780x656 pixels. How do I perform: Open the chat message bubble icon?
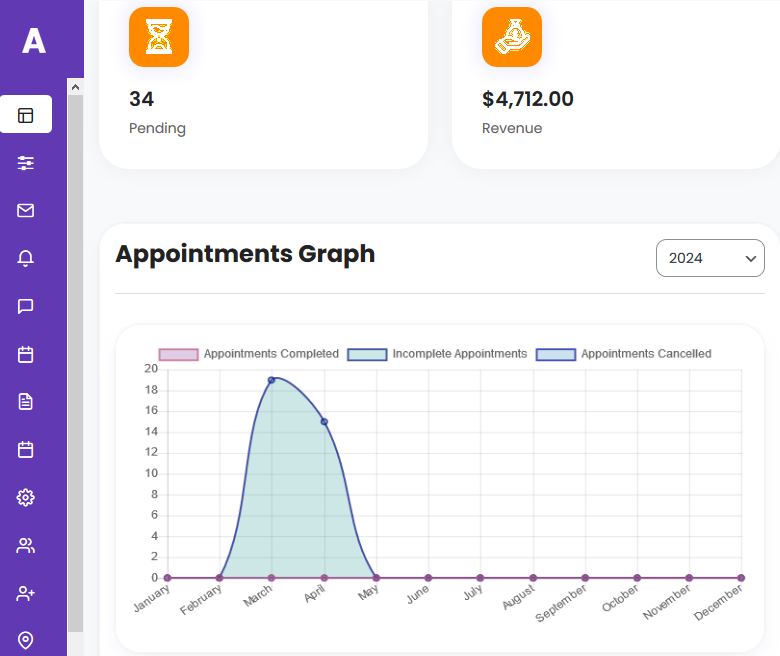click(25, 306)
